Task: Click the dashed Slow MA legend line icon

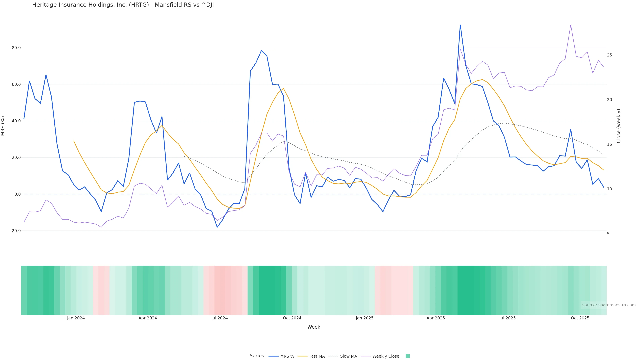Action: pos(333,356)
